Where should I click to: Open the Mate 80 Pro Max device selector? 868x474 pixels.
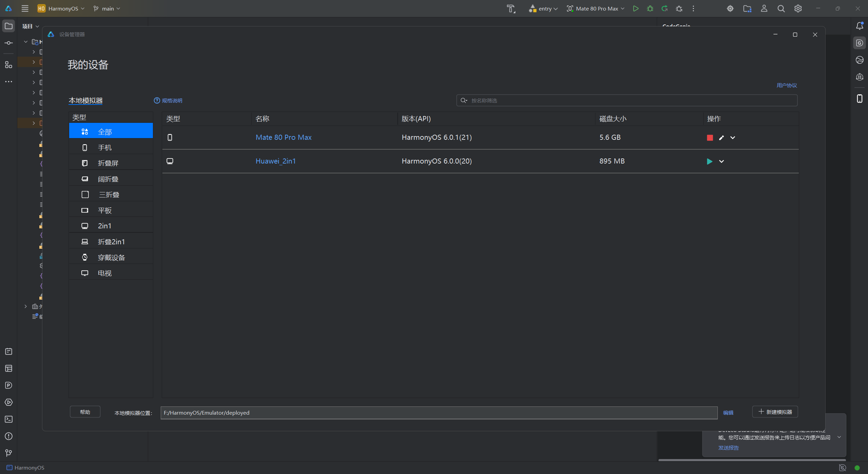point(596,8)
